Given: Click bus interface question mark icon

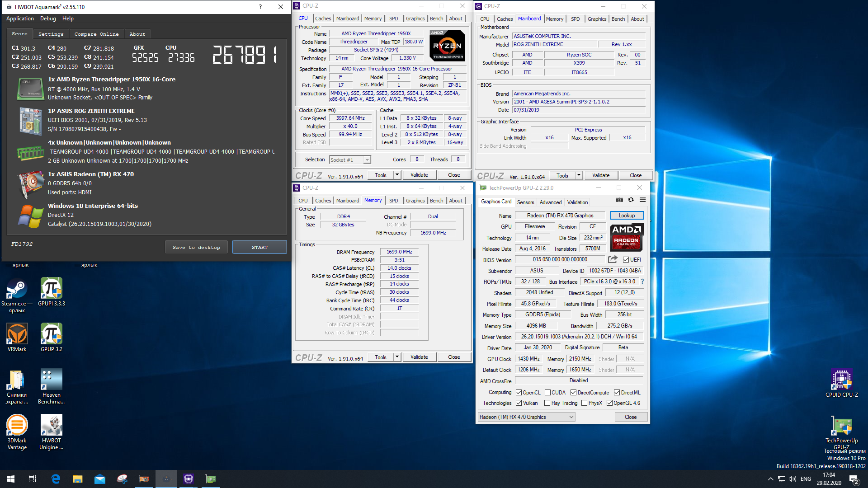Looking at the screenshot, I should pyautogui.click(x=642, y=282).
